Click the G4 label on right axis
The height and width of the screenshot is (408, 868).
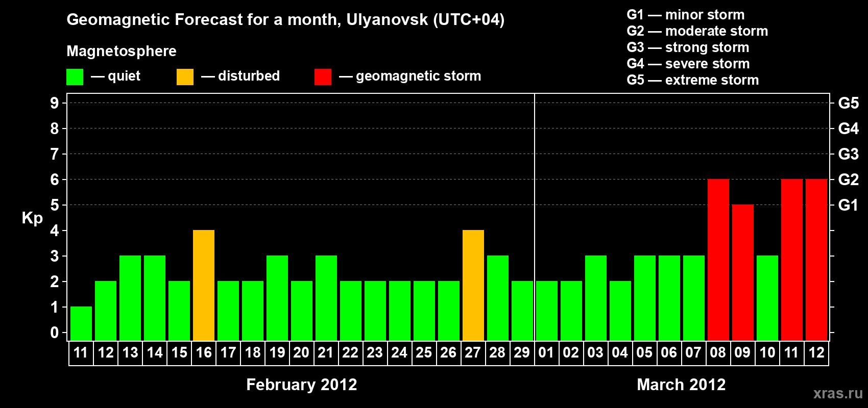coord(849,129)
